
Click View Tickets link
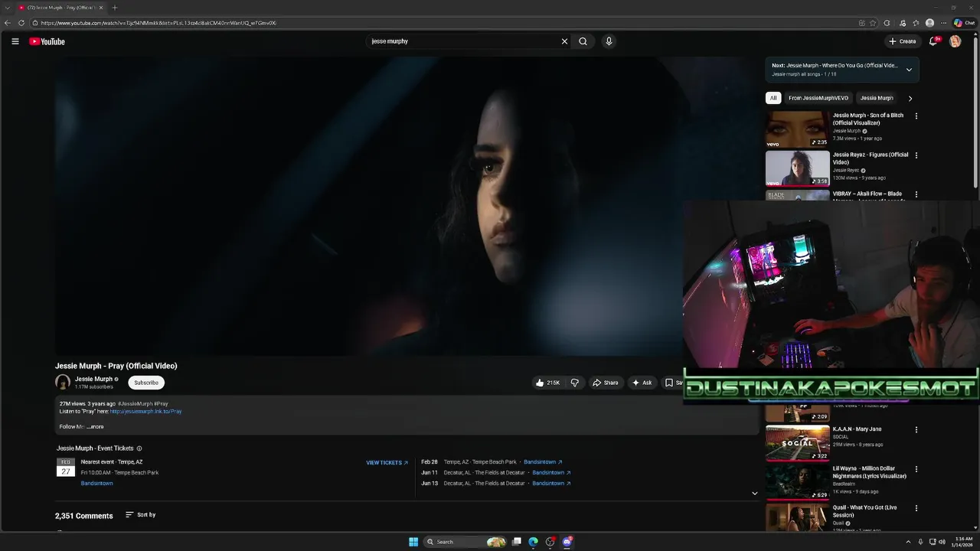click(387, 463)
